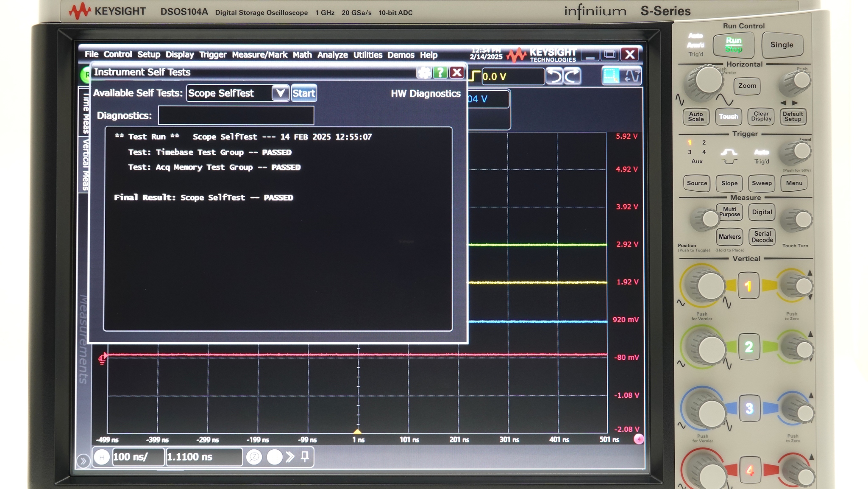The width and height of the screenshot is (868, 489).
Task: Open the Trigger menu
Action: pyautogui.click(x=213, y=54)
